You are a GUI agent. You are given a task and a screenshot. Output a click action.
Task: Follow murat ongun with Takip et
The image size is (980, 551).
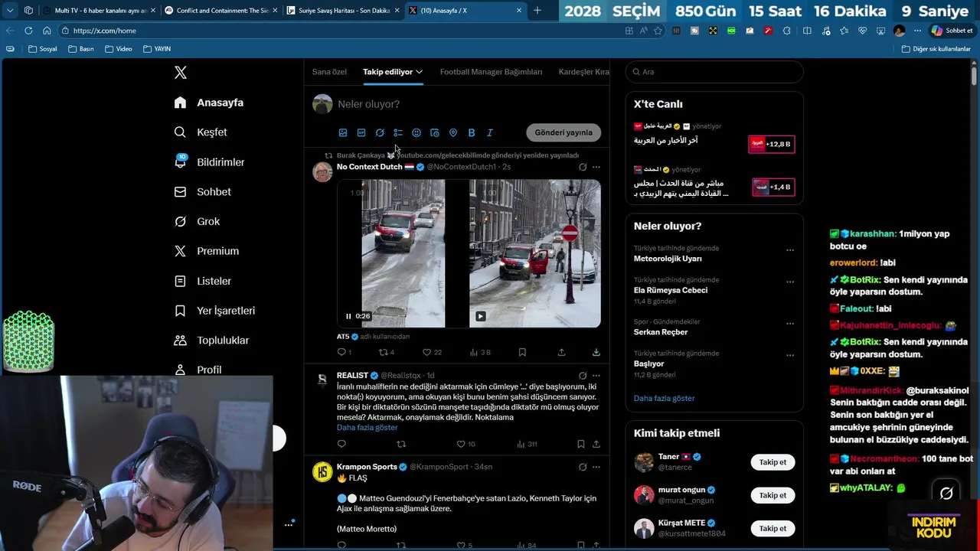click(773, 495)
